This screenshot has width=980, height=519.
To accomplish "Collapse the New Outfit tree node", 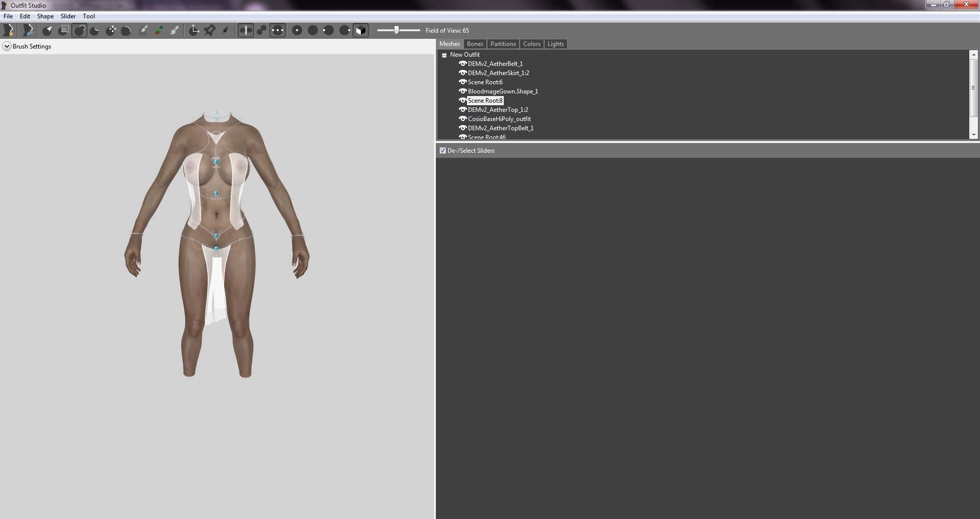I will pyautogui.click(x=444, y=55).
